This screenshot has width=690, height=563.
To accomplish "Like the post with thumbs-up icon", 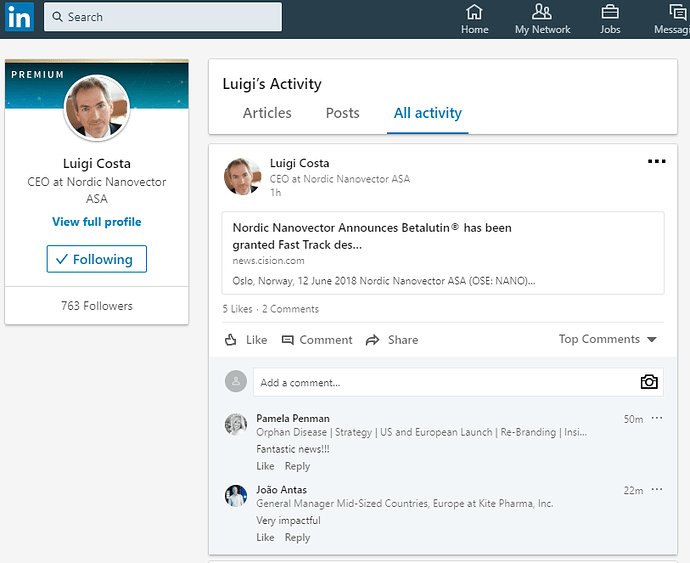I will [x=231, y=340].
